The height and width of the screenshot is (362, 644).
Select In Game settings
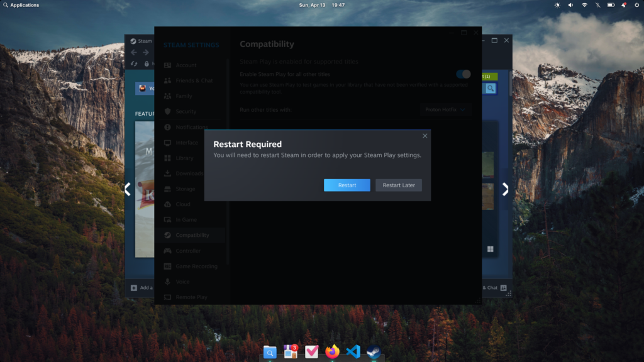coord(191,220)
